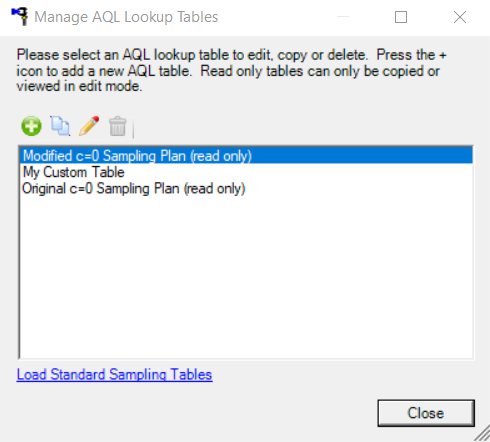
Task: Edit selected table using pencil icon
Action: [89, 126]
